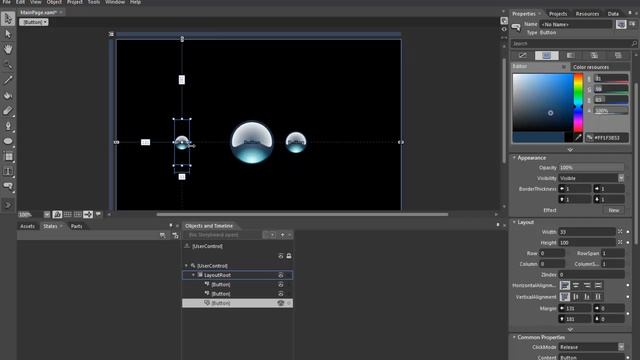The width and height of the screenshot is (640, 360).
Task: Collapse the Appearance section
Action: [514, 158]
